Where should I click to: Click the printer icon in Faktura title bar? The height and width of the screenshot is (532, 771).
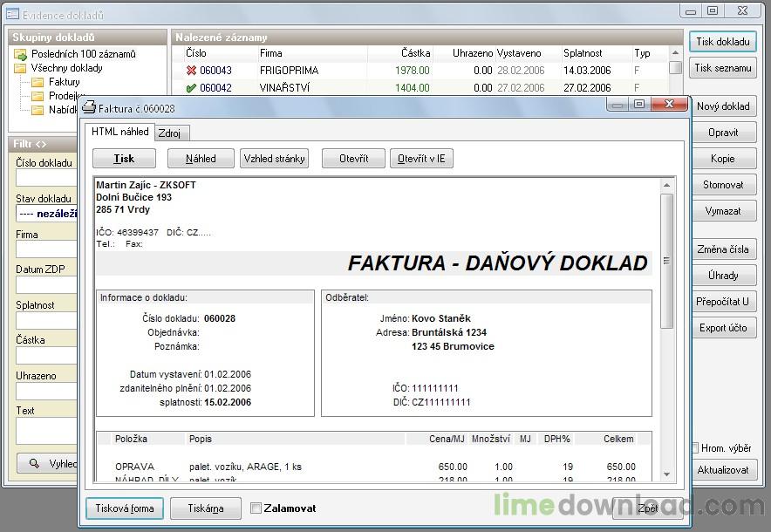point(89,106)
